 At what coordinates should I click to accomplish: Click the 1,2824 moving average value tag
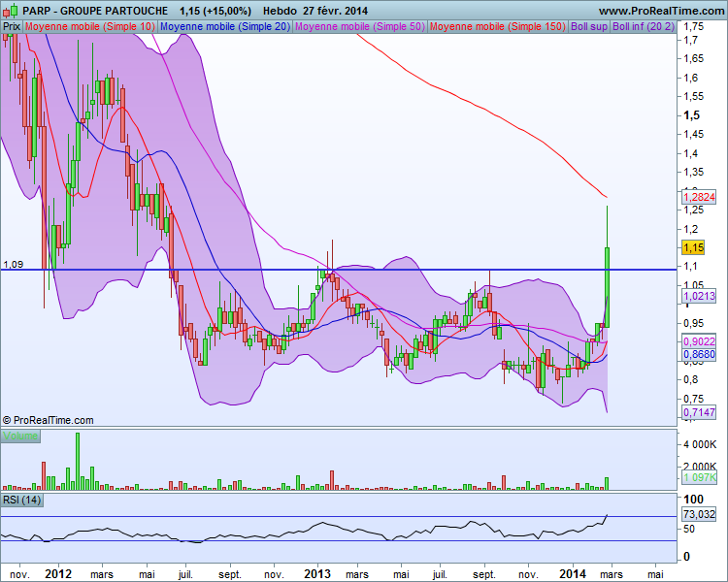[699, 197]
